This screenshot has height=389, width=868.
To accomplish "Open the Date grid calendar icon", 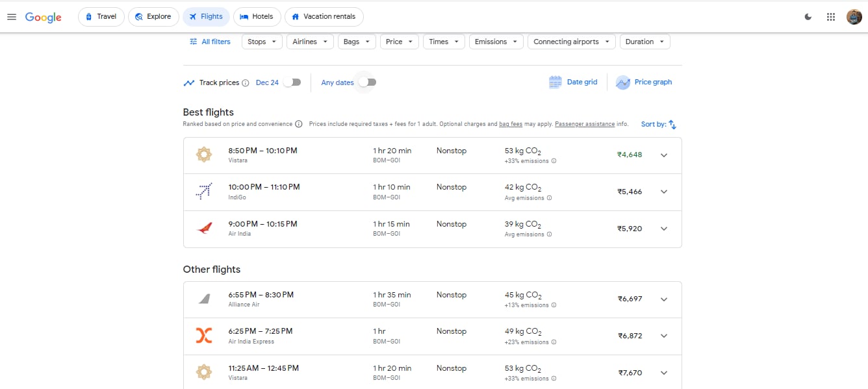I will 555,82.
